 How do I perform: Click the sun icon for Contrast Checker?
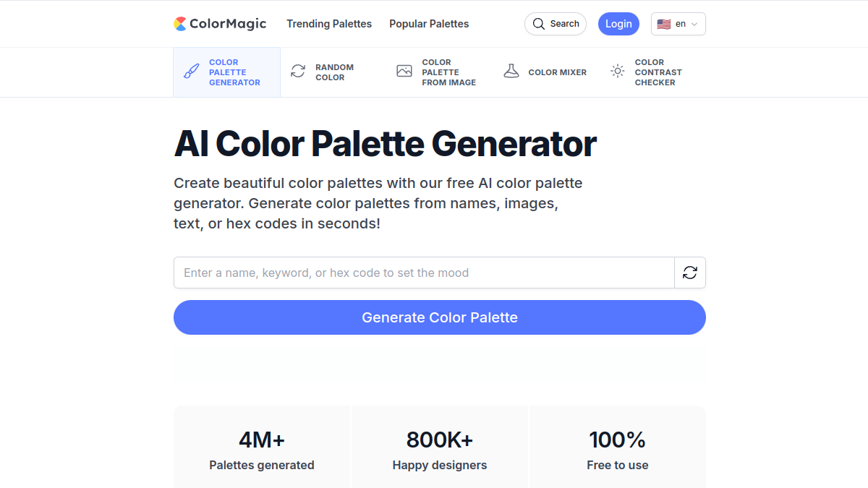618,71
